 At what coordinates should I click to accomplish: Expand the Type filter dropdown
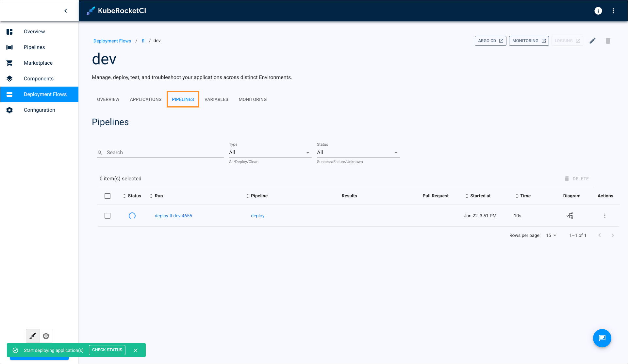[307, 152]
